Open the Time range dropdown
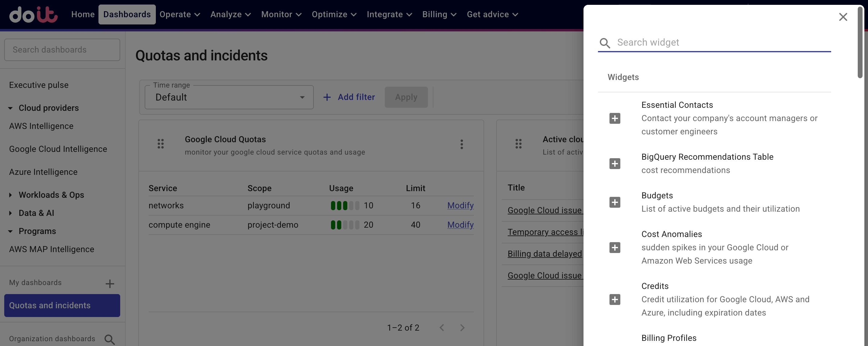The height and width of the screenshot is (346, 868). coord(229,97)
